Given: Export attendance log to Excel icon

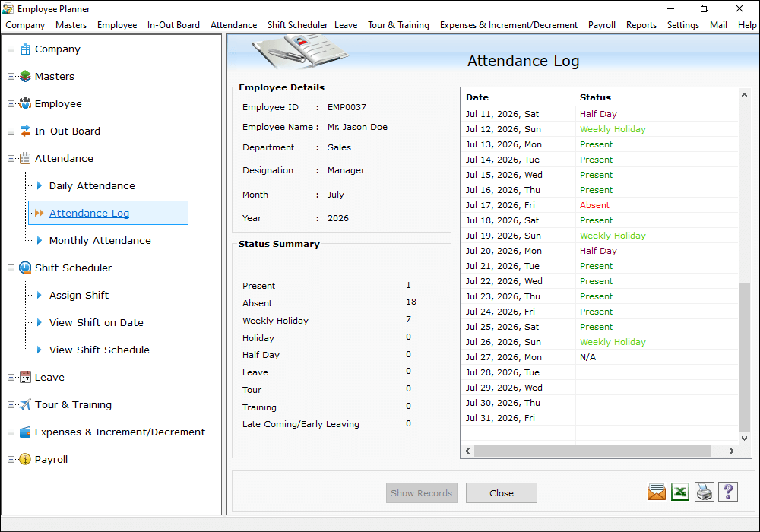Looking at the screenshot, I should (x=680, y=492).
